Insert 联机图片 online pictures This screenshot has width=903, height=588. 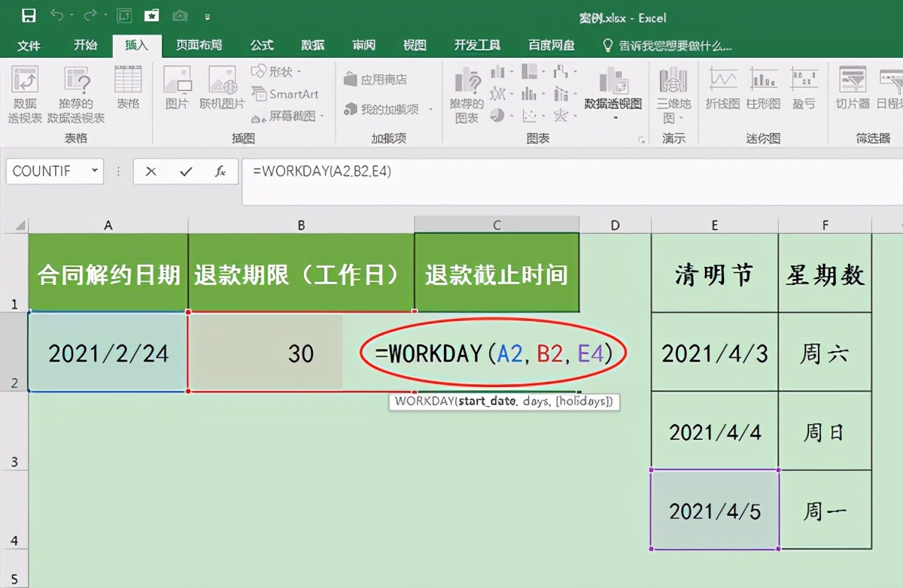tap(222, 86)
